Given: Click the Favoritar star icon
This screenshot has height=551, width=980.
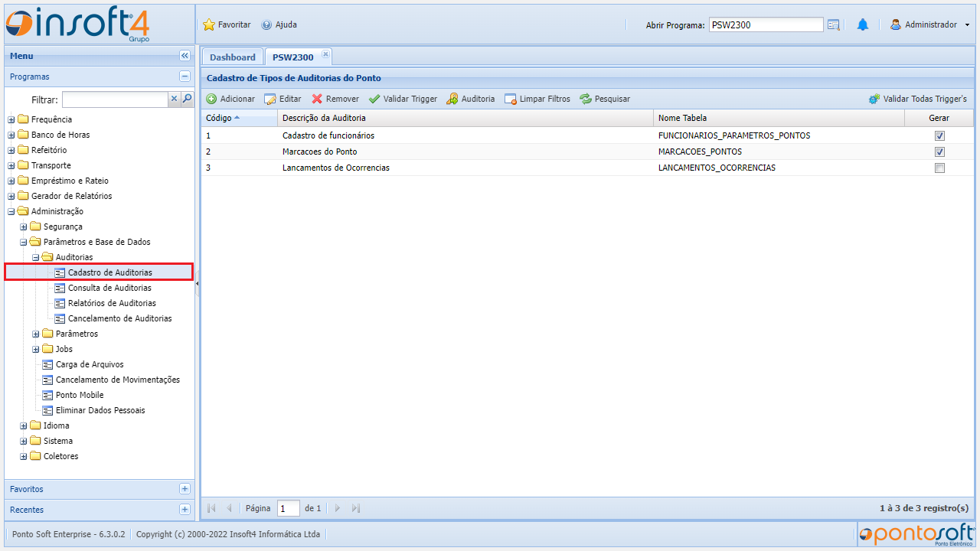Looking at the screenshot, I should (209, 24).
